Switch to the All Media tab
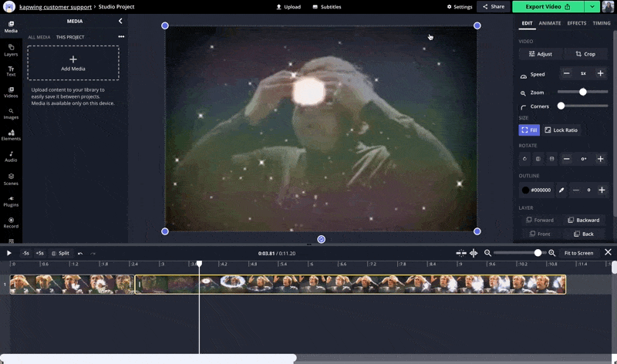Viewport: 617px width, 364px height. coord(39,37)
